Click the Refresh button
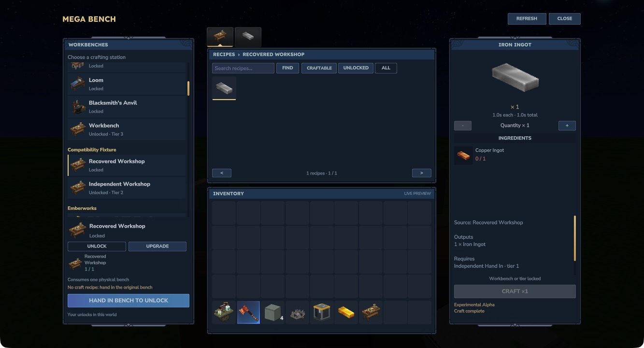644x348 pixels. point(527,19)
